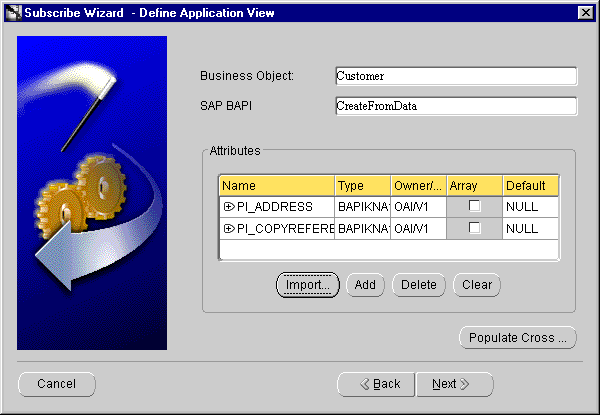Image resolution: width=600 pixels, height=415 pixels.
Task: Clear all attributes with Clear button
Action: (x=477, y=285)
